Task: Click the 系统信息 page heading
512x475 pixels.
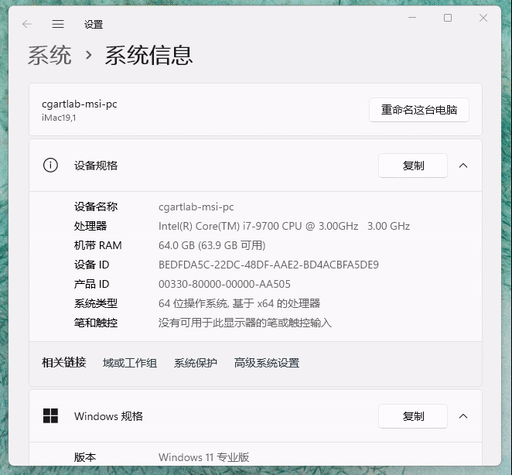Action: point(149,55)
